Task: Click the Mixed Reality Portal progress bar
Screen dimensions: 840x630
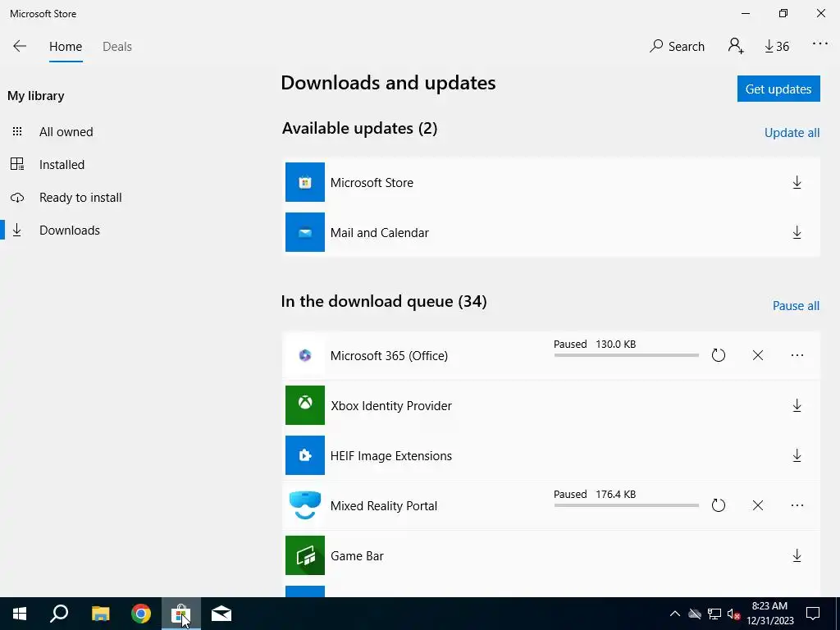Action: click(x=626, y=505)
